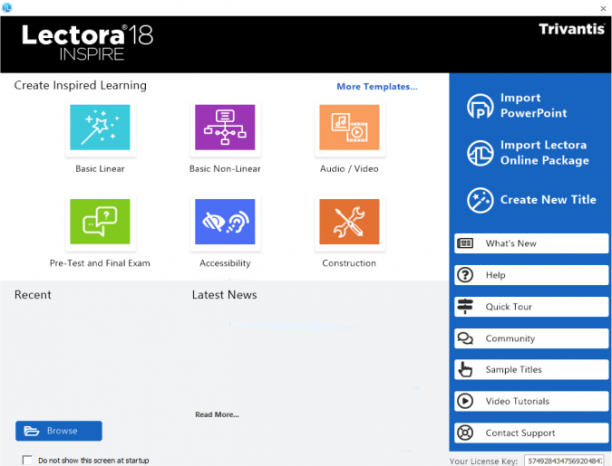
Task: Close the Lectora startup window
Action: click(x=603, y=8)
